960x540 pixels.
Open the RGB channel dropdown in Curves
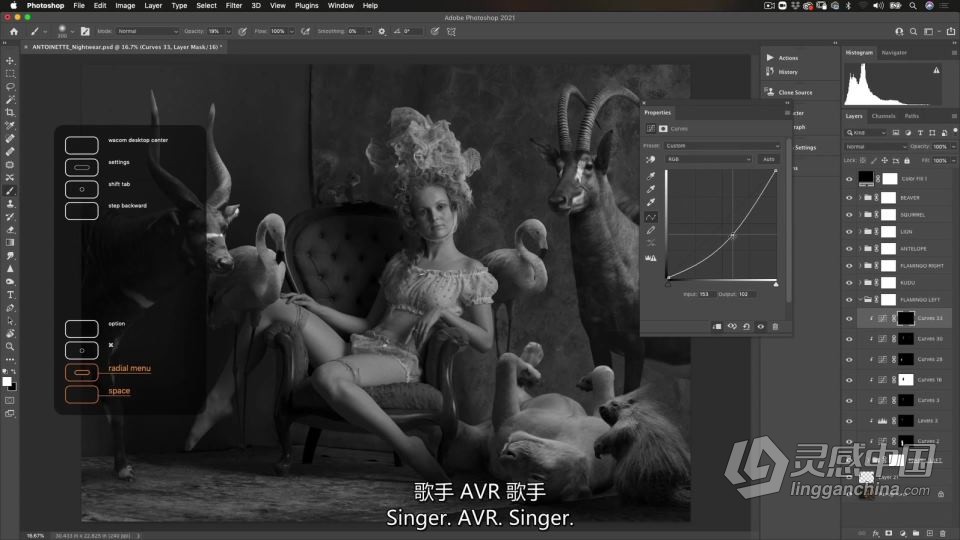tap(709, 159)
